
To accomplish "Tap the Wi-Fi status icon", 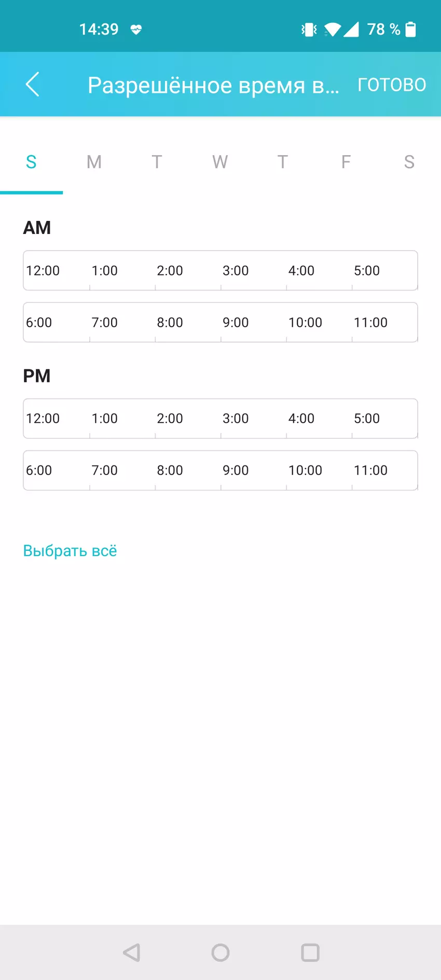I will (x=333, y=30).
